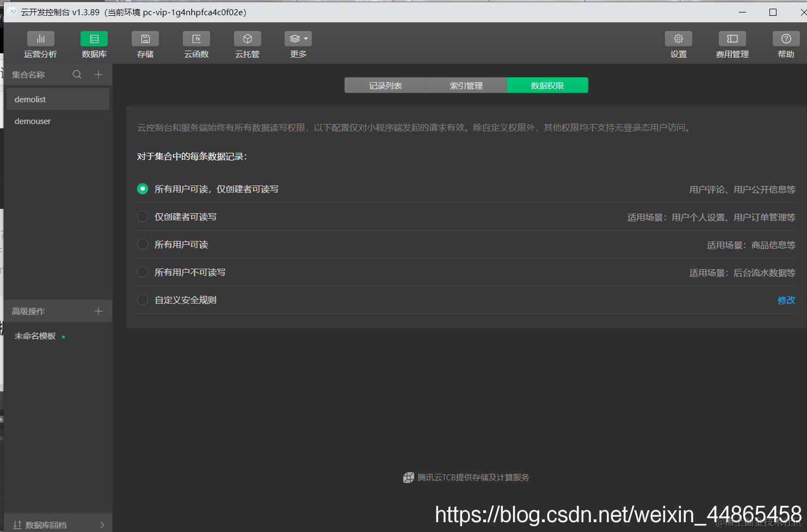807x532 pixels.
Task: Open the 存储 section
Action: click(x=145, y=45)
